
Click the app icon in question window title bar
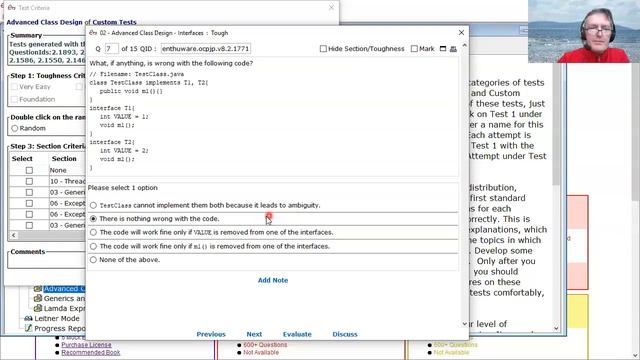(93, 33)
